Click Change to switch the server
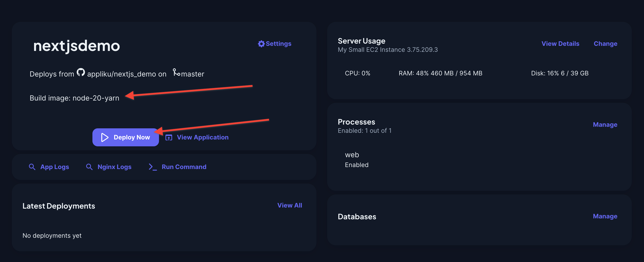 click(x=605, y=44)
